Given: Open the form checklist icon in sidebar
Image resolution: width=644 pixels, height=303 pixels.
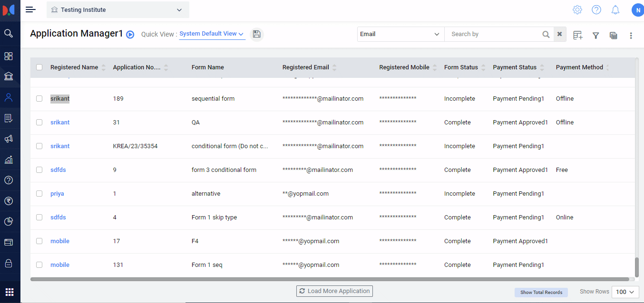Looking at the screenshot, I should pyautogui.click(x=9, y=118).
